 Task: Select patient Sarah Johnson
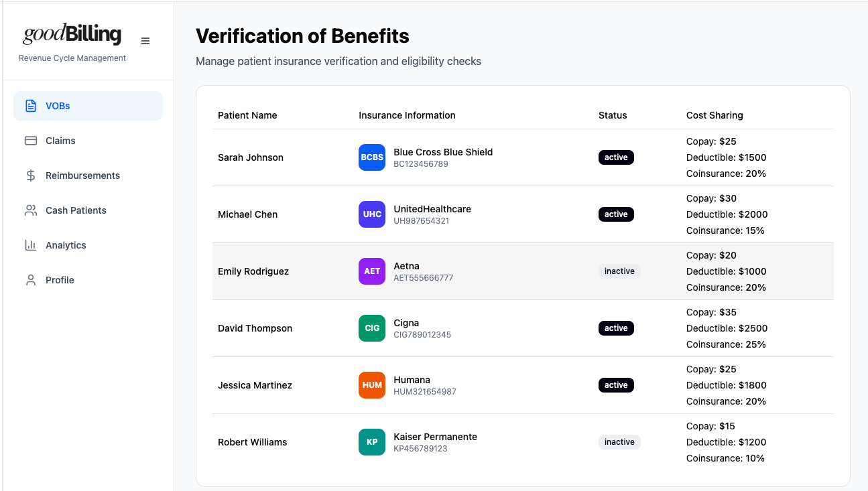[251, 157]
